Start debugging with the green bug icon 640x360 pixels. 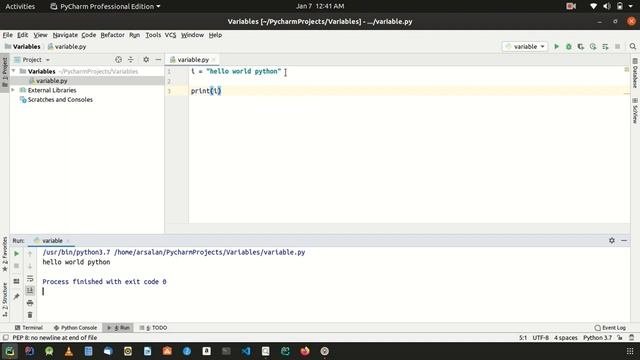click(x=569, y=47)
